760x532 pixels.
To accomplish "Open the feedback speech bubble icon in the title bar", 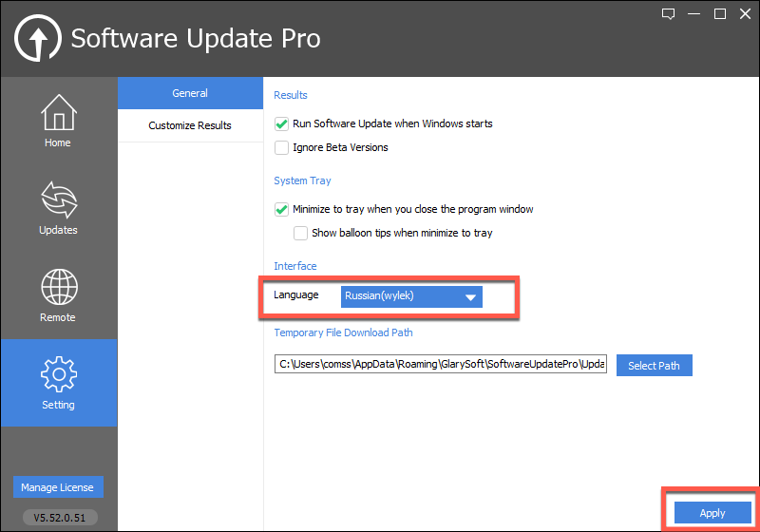I will (669, 14).
